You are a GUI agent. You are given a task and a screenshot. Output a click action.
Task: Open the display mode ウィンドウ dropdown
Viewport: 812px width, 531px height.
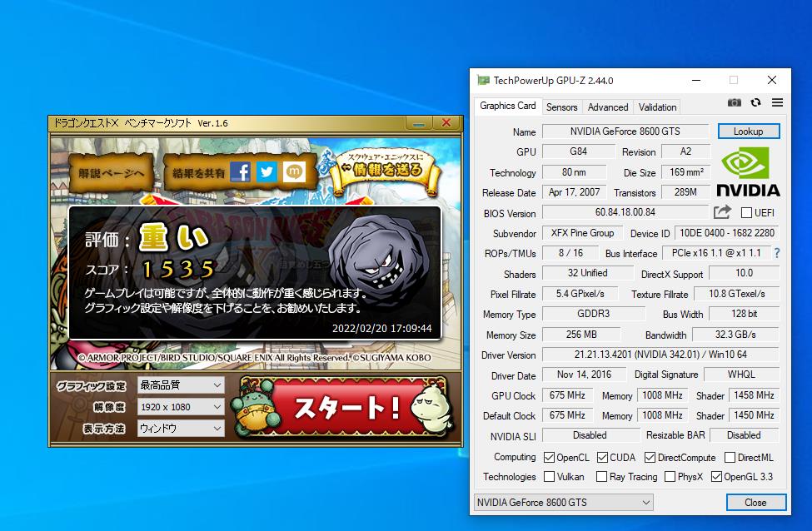(x=181, y=429)
